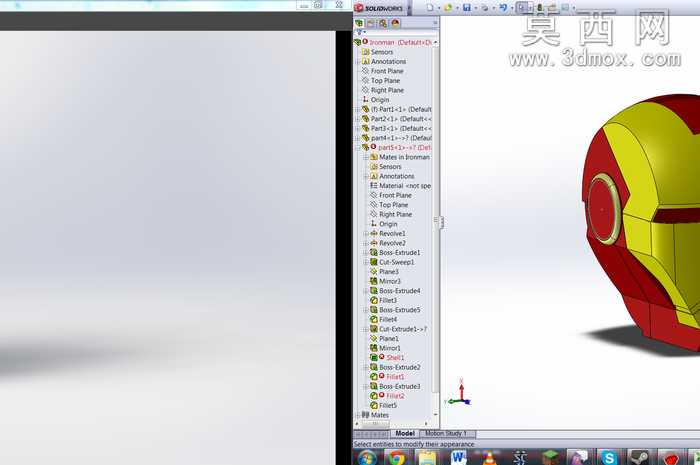Click the New document icon in SolidWorks toolbar
Image resolution: width=700 pixels, height=465 pixels.
point(429,8)
